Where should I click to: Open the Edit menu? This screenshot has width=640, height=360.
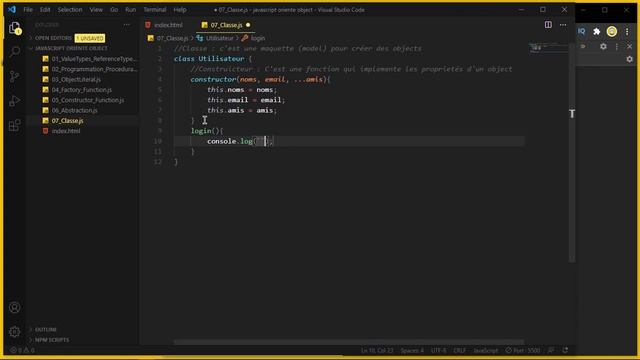point(45,9)
